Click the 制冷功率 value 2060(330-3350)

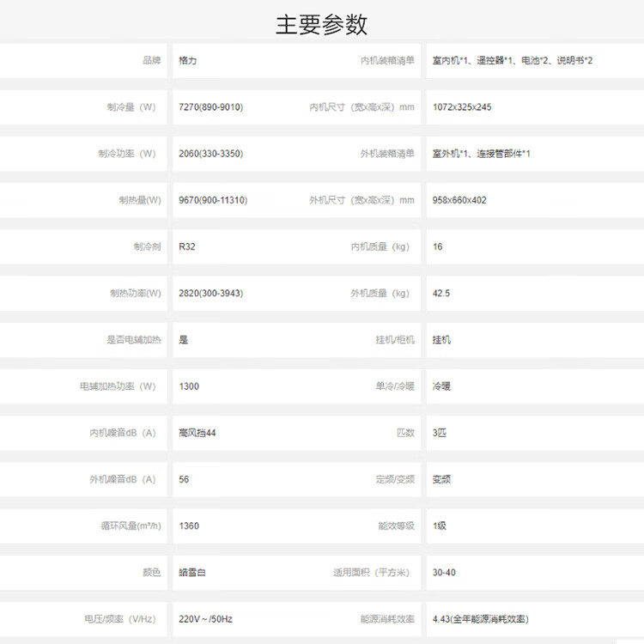(x=210, y=154)
